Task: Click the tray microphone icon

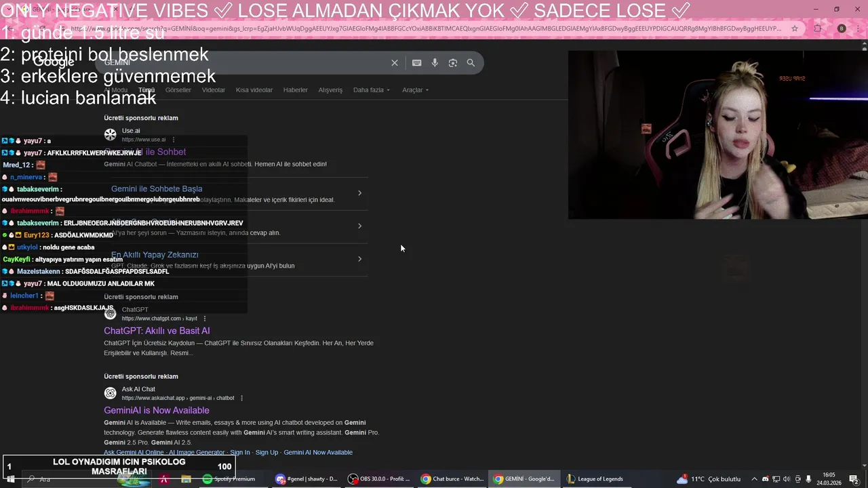Action: (808, 479)
